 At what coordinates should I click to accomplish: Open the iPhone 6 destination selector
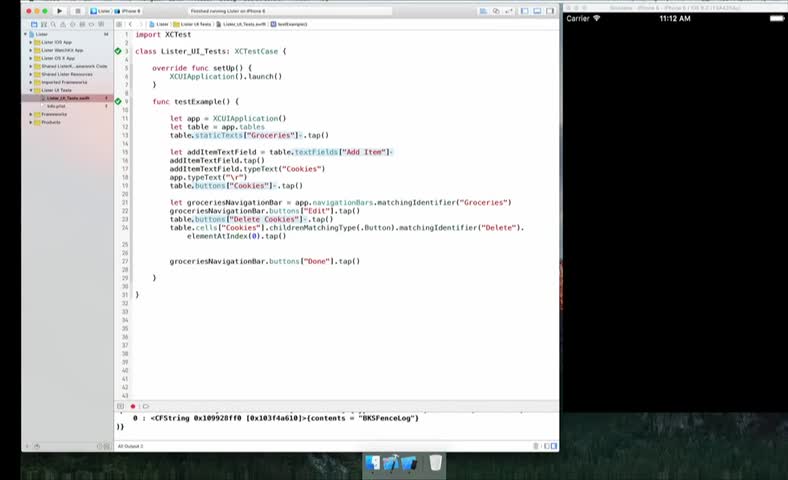pyautogui.click(x=128, y=11)
